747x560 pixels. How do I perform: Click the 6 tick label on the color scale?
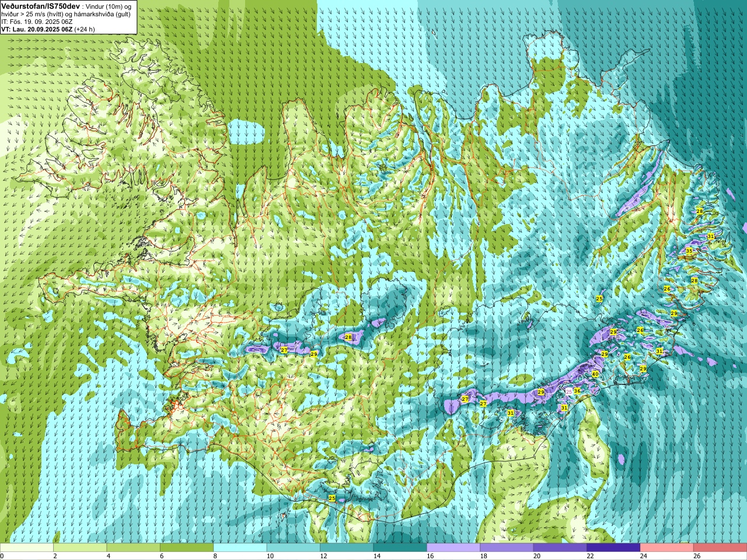(162, 556)
